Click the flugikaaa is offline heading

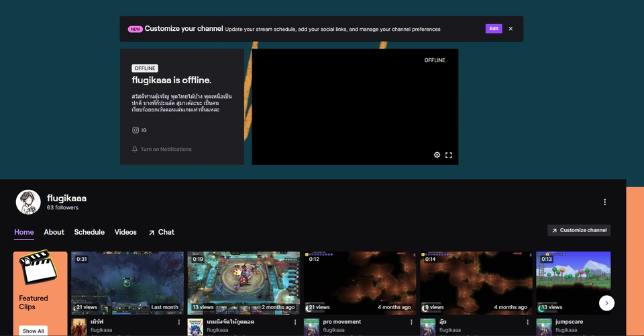[x=171, y=80]
